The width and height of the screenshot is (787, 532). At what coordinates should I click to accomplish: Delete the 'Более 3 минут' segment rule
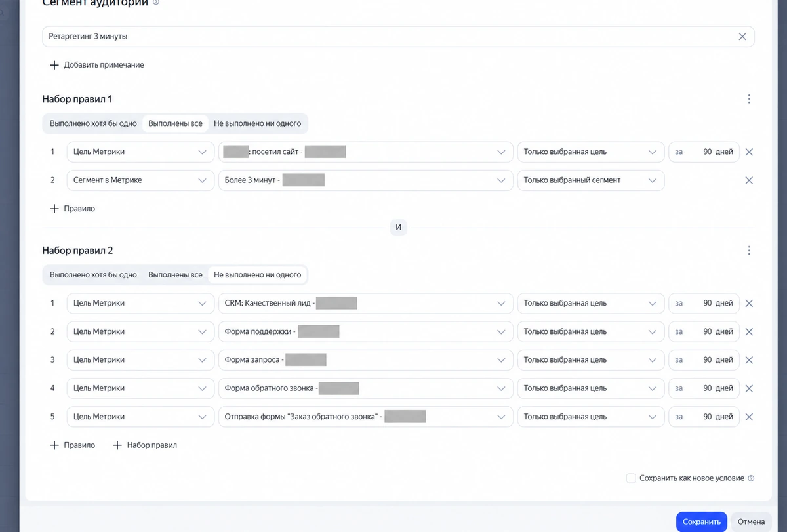(x=749, y=180)
